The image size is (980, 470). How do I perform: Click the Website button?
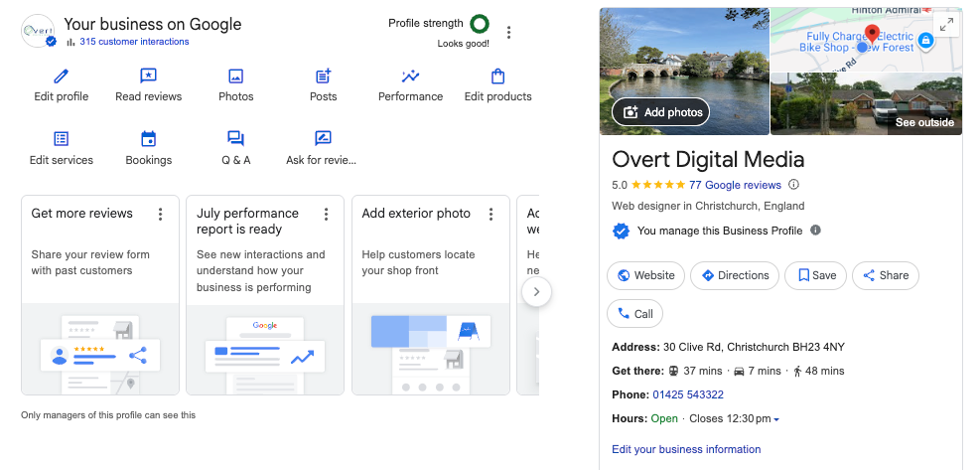point(645,275)
